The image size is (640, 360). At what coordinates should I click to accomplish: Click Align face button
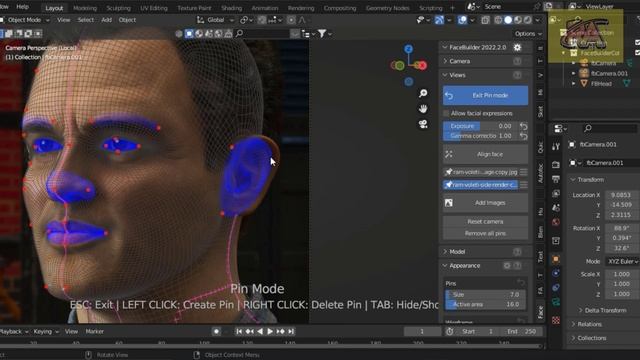pos(485,154)
